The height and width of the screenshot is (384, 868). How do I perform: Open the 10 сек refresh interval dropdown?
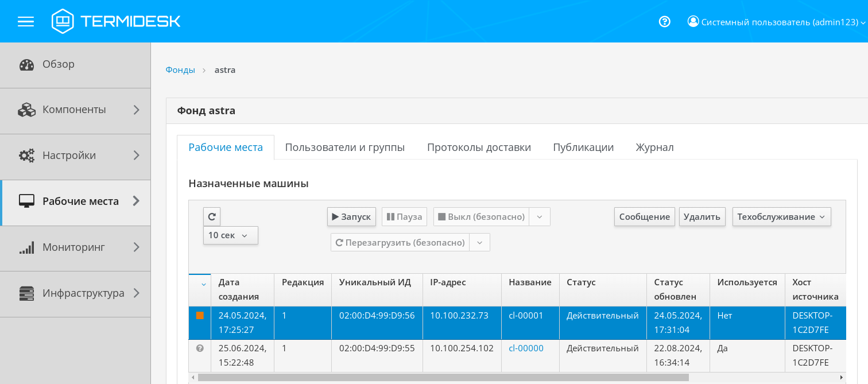tap(230, 235)
